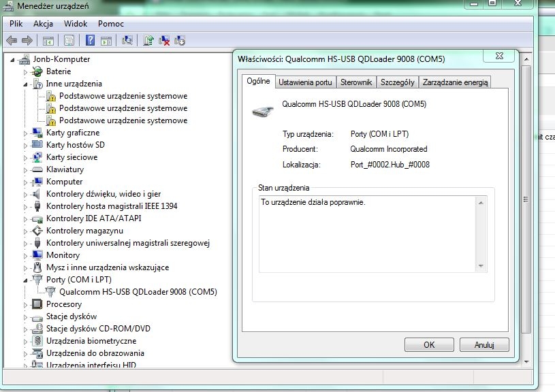Expand Kontrolery magazynu node

pos(25,231)
